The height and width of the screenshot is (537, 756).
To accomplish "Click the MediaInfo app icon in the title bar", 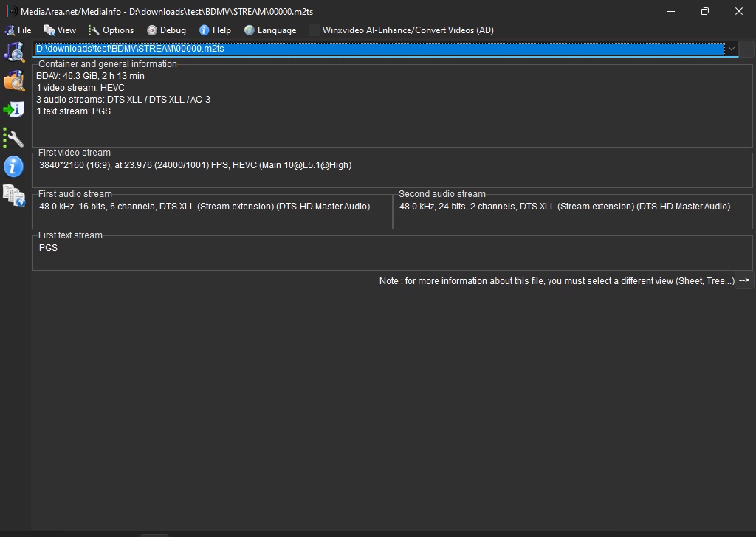I will (13, 11).
